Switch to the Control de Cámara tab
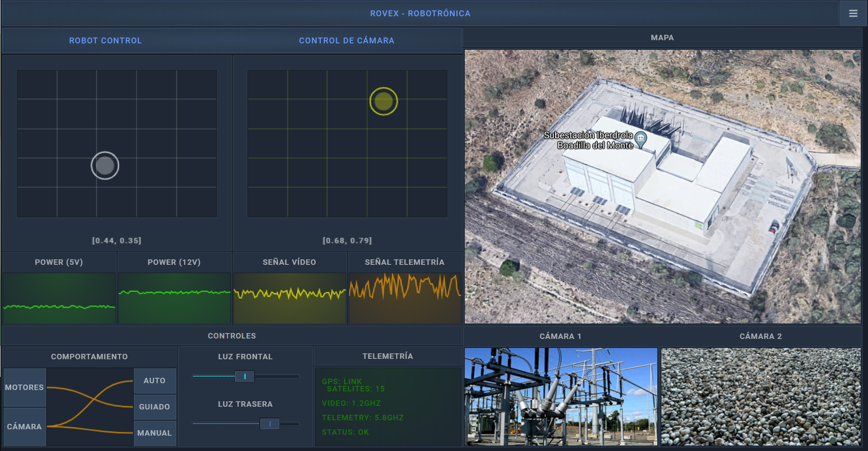The image size is (868, 451). [346, 41]
